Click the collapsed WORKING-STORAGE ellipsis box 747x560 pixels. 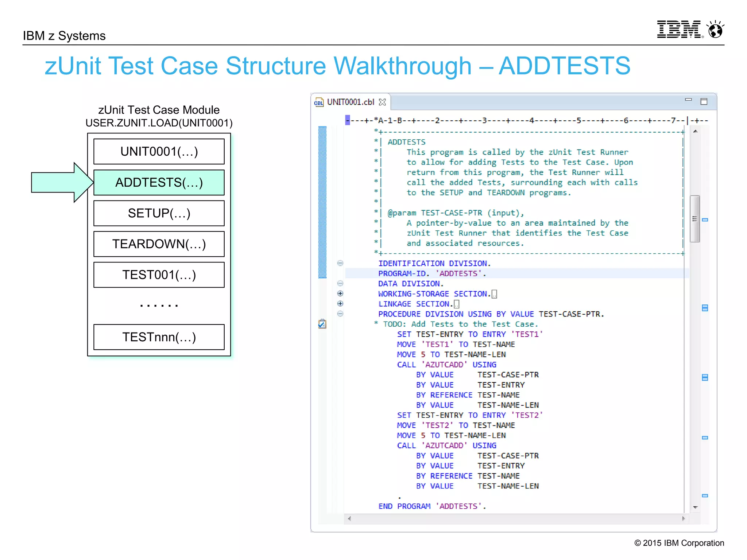coord(494,294)
